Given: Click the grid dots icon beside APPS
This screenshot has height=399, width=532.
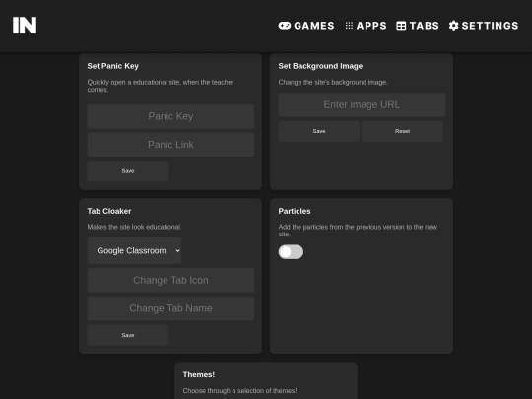Looking at the screenshot, I should point(349,26).
